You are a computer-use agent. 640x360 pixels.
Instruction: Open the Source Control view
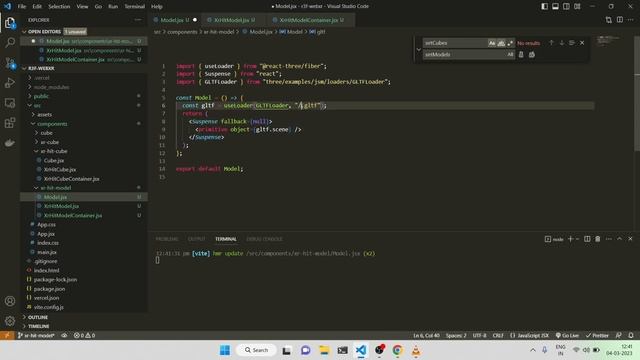[10, 62]
